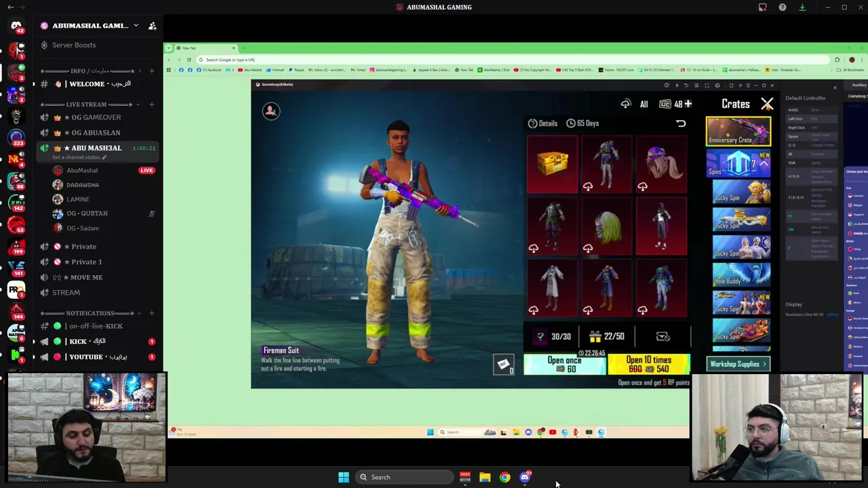
Task: Click the All download cloud icon
Action: [x=625, y=104]
